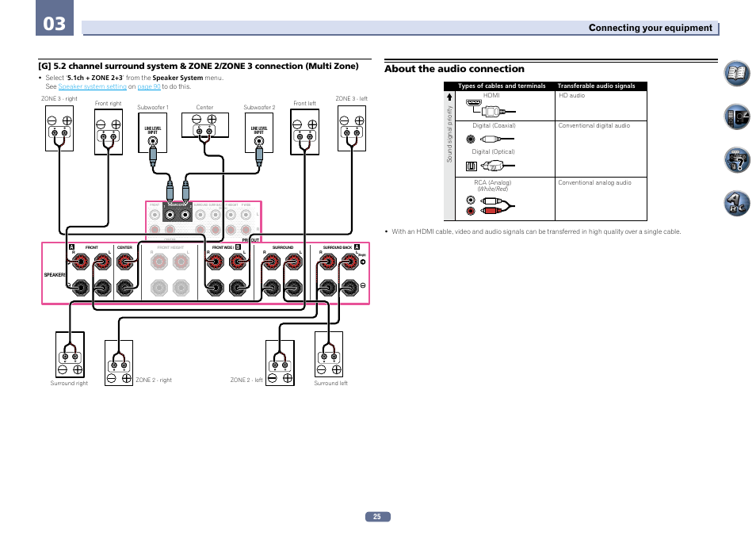This screenshot has width=756, height=535.
Task: Click 'Transferable audio signals' header
Action: (x=596, y=86)
